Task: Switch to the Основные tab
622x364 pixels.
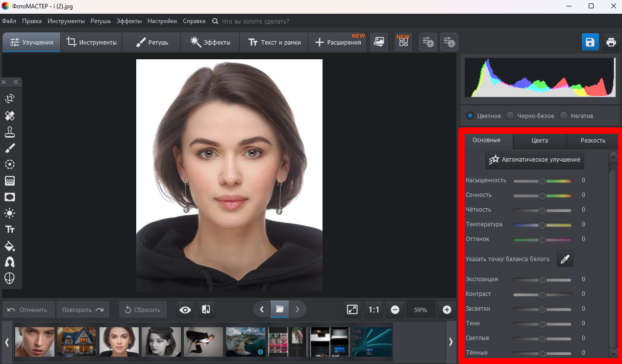Action: 486,141
